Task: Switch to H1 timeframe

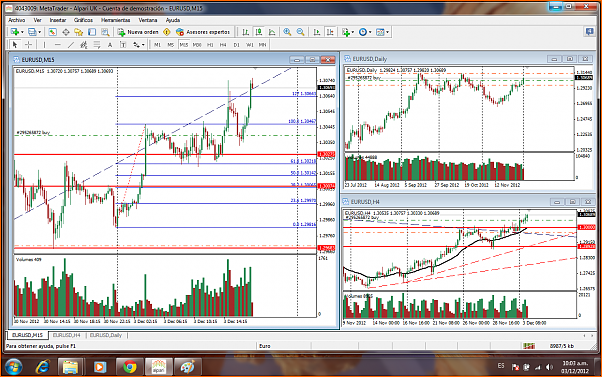Action: tap(210, 45)
